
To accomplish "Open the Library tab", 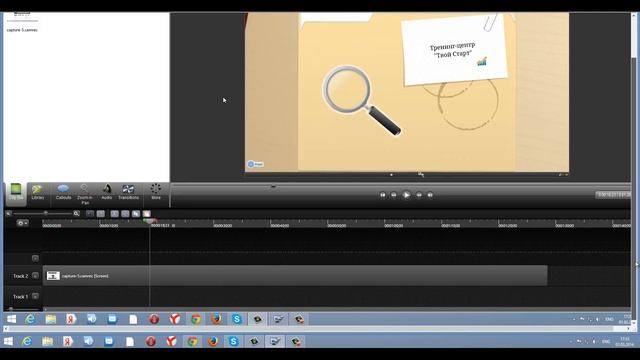I will [38, 193].
